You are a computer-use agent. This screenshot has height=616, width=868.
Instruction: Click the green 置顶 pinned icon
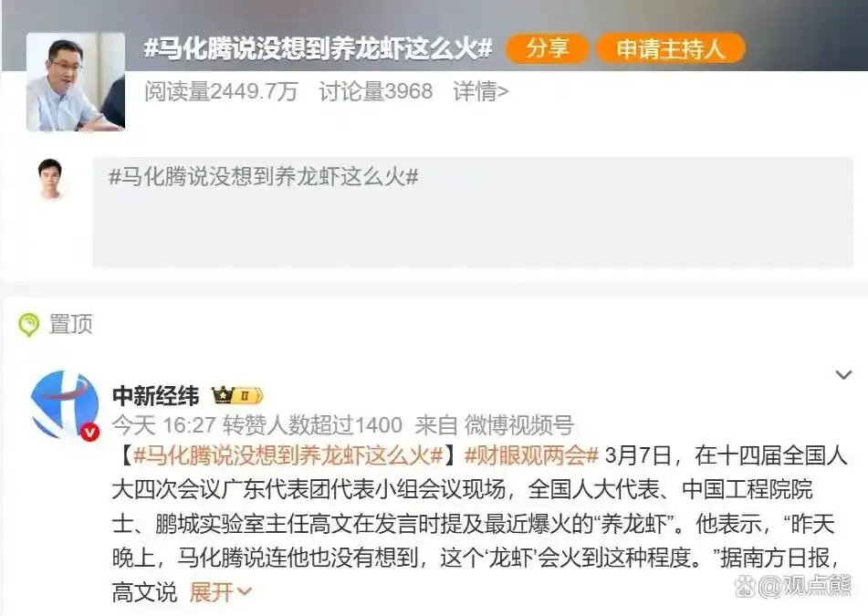(28, 324)
